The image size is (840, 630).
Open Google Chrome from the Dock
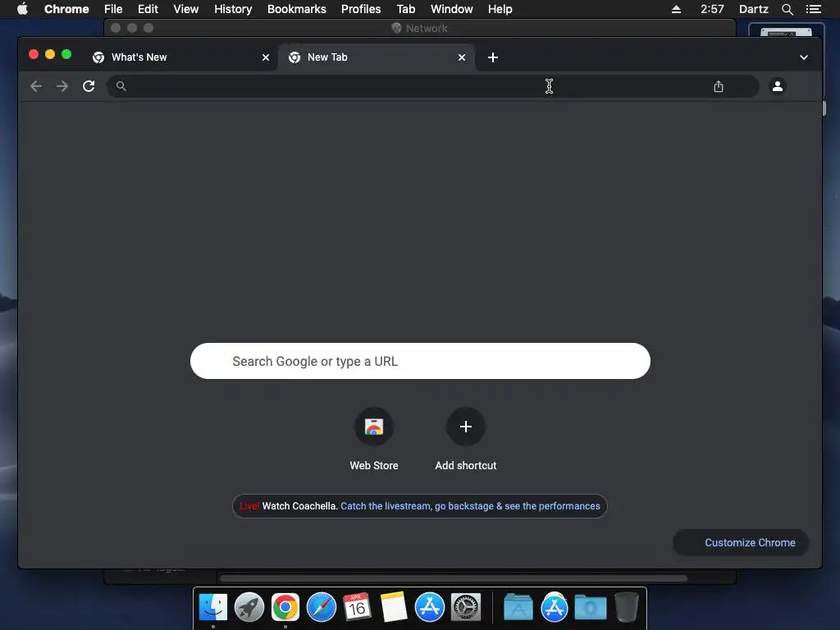click(285, 607)
